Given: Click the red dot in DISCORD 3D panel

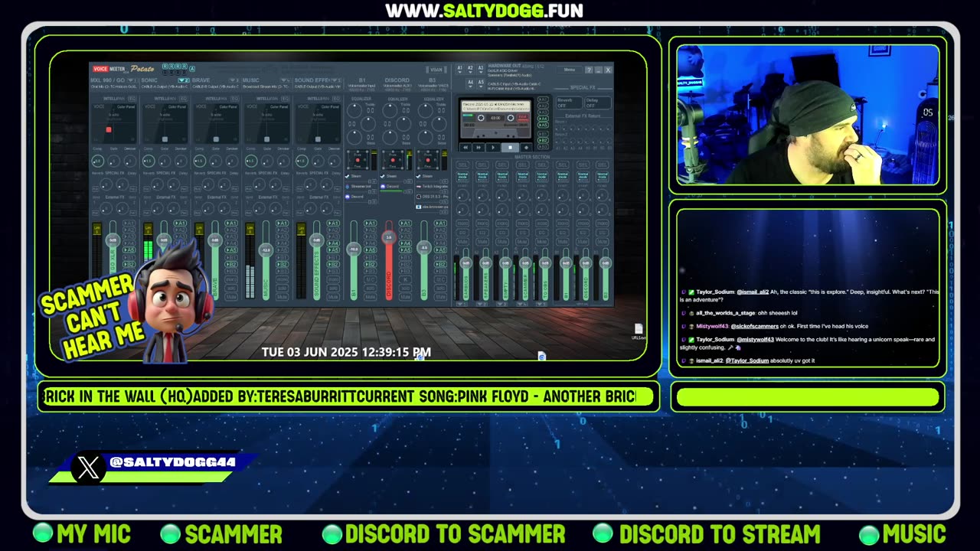Looking at the screenshot, I should [393, 160].
